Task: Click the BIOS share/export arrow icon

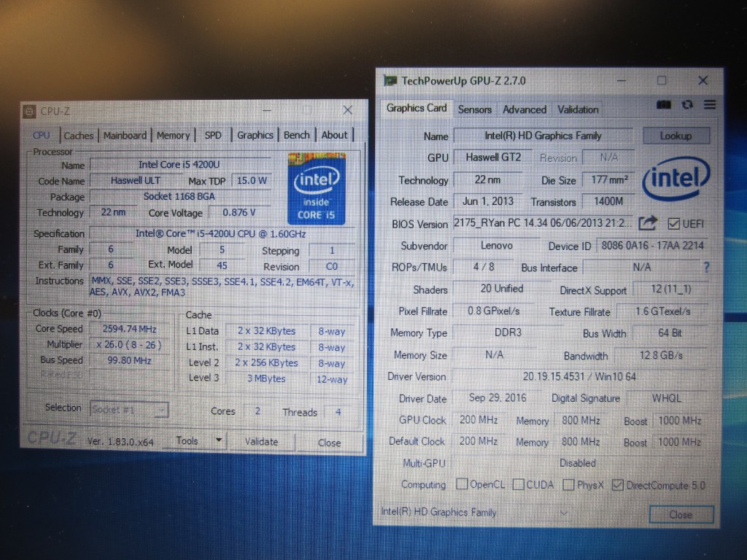Action: [648, 223]
